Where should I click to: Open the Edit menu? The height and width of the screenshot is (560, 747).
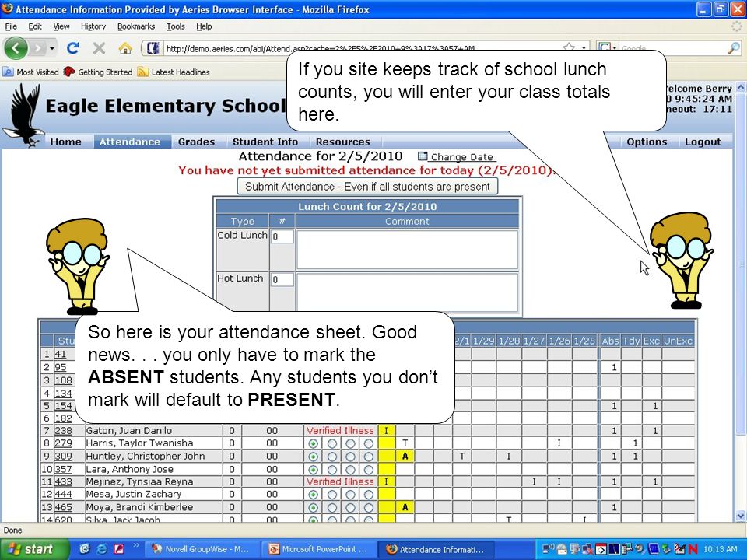click(35, 26)
